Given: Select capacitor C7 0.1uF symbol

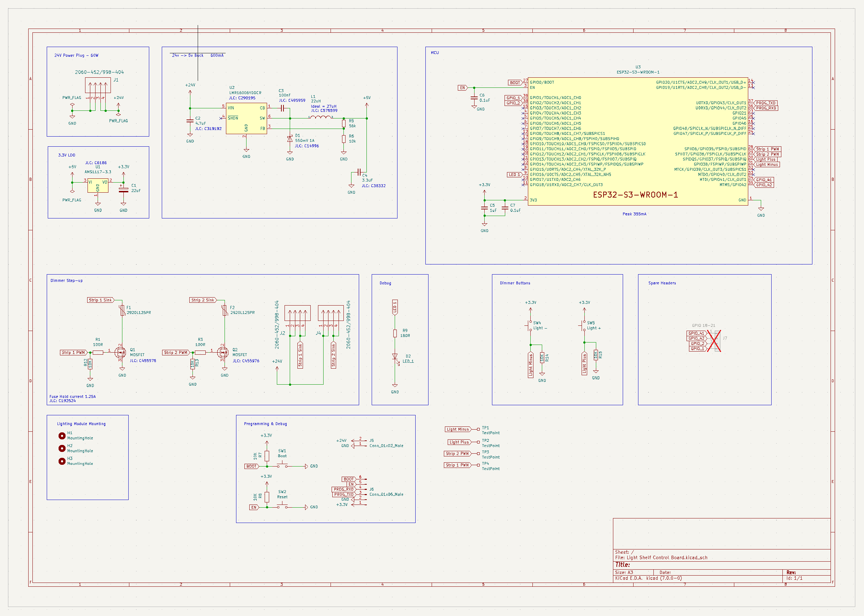Looking at the screenshot, I should click(x=505, y=208).
